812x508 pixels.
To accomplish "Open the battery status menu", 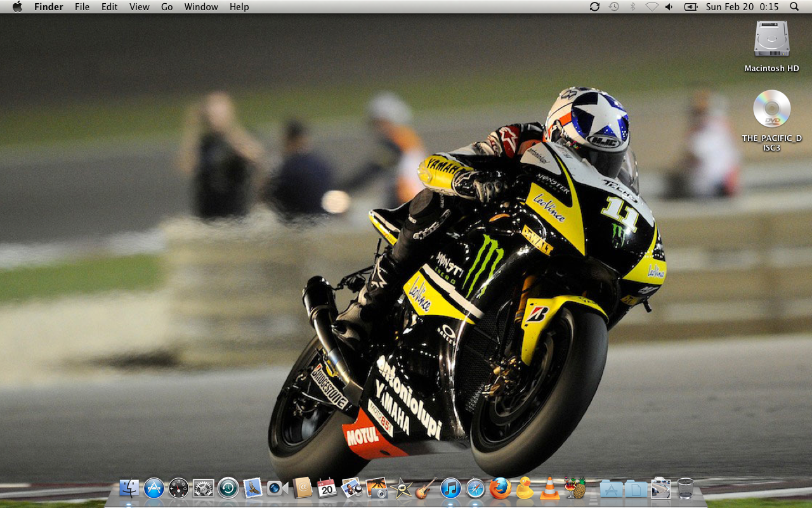I will point(691,6).
